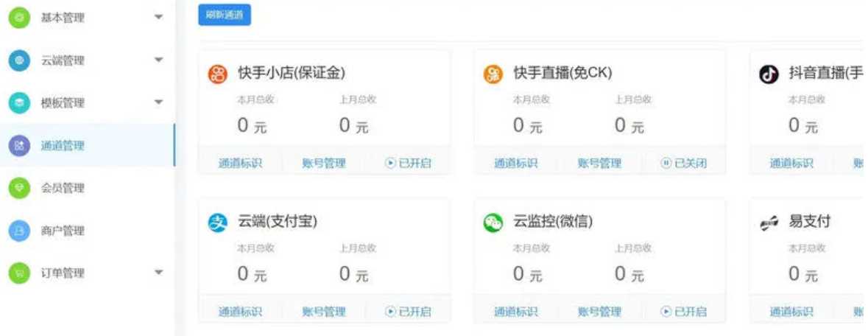Toggle 已开启 status on 云监控(微信) card
Viewport: 868px width, 336px height.
(x=684, y=312)
